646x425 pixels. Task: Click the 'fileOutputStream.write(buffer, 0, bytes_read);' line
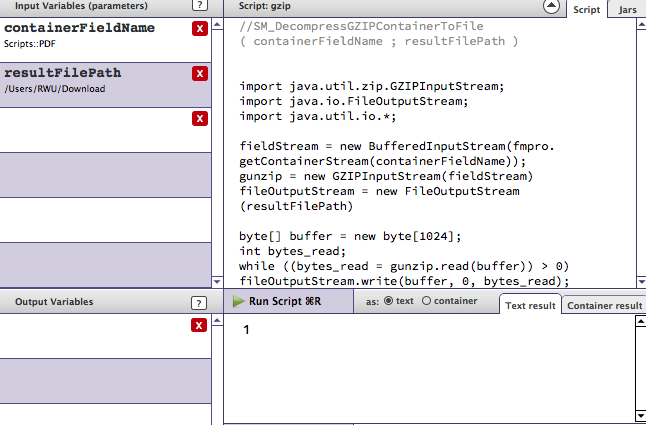(x=404, y=281)
